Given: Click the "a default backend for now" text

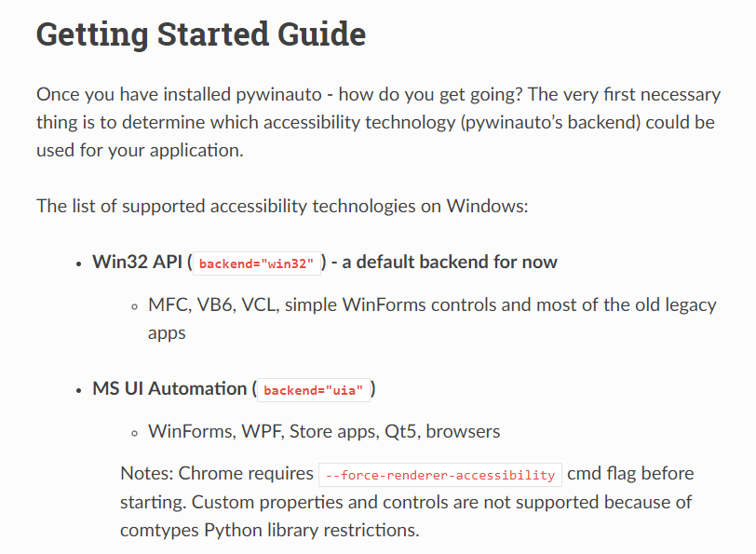Looking at the screenshot, I should pyautogui.click(x=450, y=262).
